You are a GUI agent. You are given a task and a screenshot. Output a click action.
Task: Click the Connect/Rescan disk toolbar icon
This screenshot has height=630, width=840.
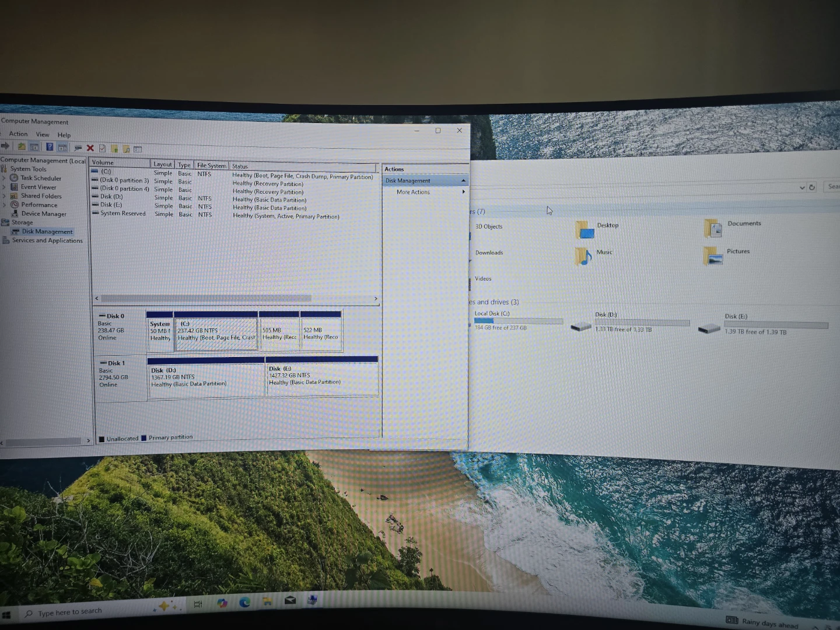78,148
